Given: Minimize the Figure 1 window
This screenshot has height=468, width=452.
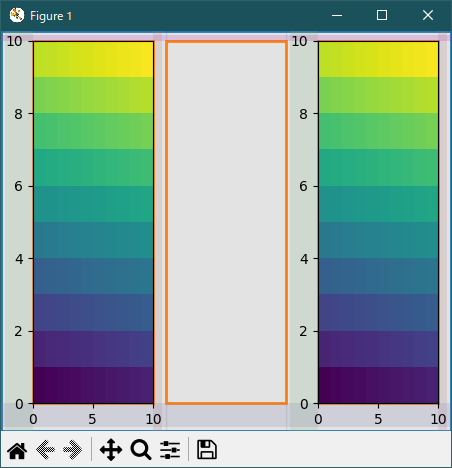Looking at the screenshot, I should [337, 15].
